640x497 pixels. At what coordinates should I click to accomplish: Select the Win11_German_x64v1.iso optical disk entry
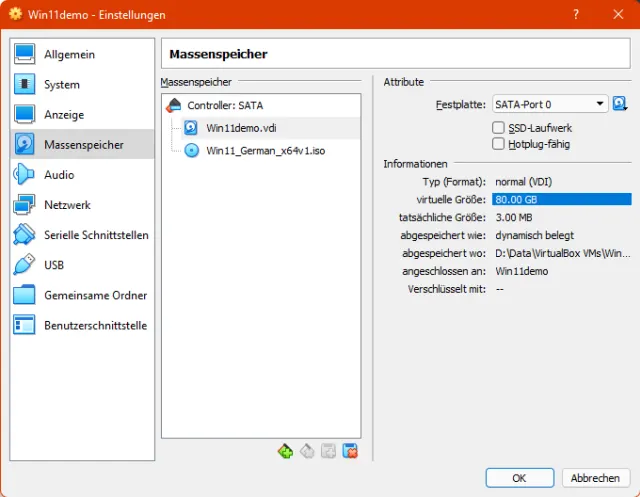point(265,150)
